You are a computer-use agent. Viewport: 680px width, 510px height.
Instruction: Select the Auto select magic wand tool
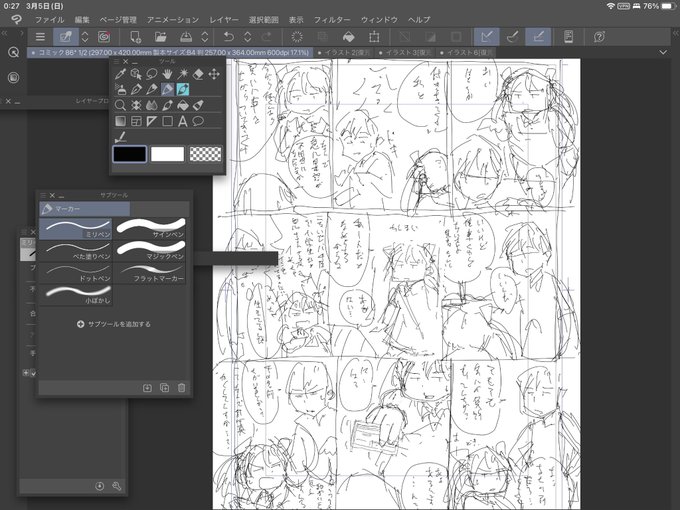click(183, 74)
